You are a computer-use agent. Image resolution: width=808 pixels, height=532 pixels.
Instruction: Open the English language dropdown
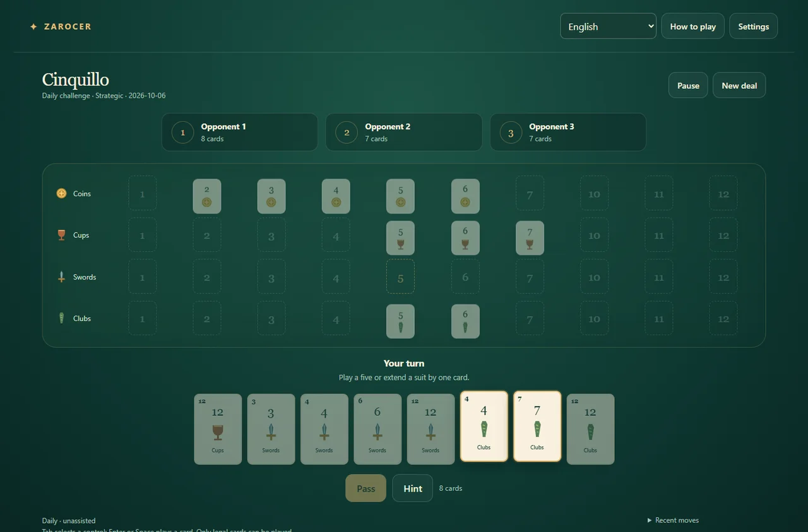[608, 26]
